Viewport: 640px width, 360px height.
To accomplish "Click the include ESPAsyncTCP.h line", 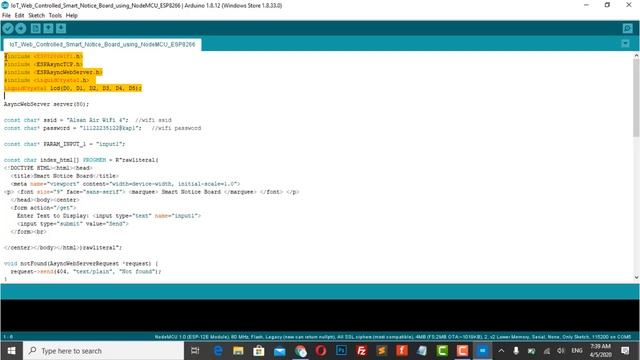I will click(43, 64).
